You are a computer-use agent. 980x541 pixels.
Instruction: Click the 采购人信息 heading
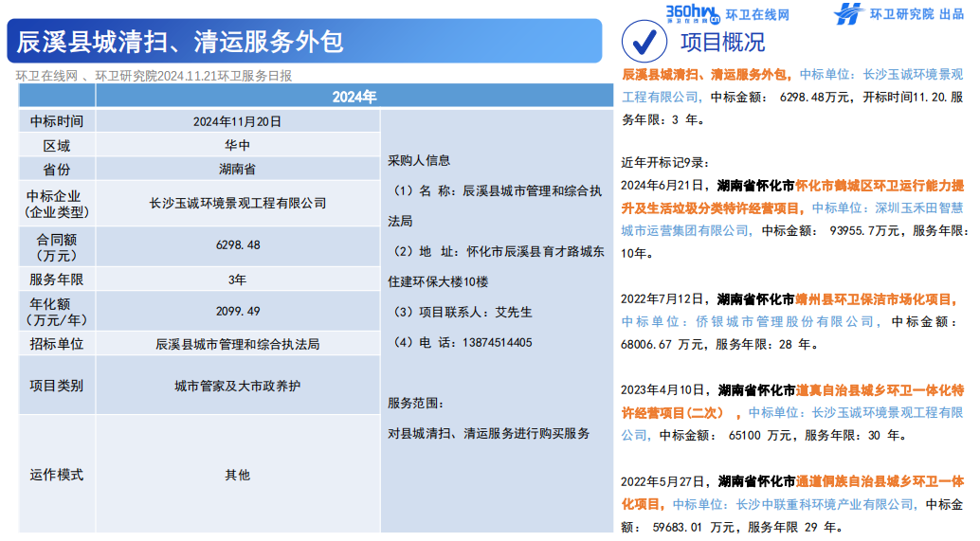(419, 160)
